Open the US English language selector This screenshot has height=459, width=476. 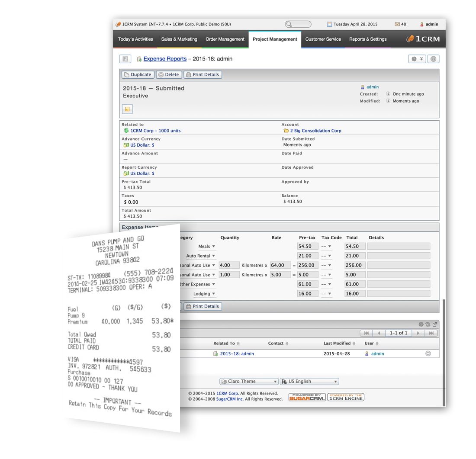tap(309, 381)
